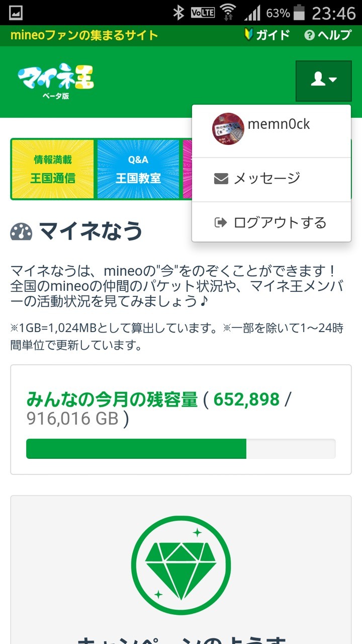Open the user account dropdown menu
Screen dimensions: 362x644
tap(323, 80)
